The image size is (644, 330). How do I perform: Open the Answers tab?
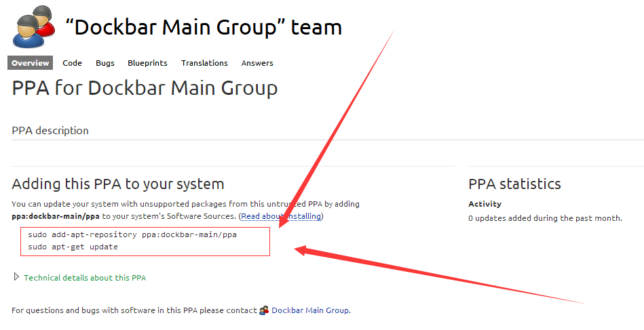pyautogui.click(x=257, y=63)
